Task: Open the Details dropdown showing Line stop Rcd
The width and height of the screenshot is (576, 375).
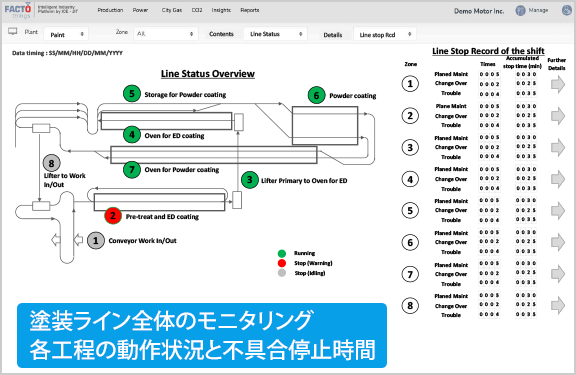Action: pos(385,35)
